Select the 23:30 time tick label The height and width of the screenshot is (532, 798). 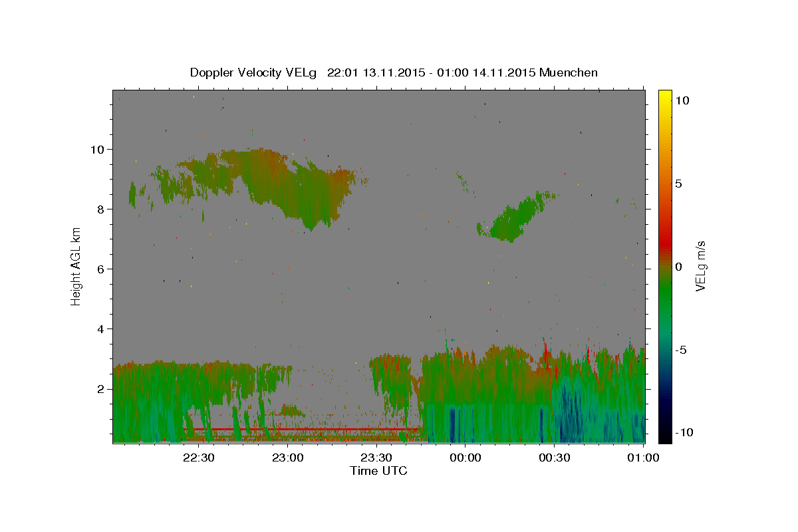tap(376, 457)
